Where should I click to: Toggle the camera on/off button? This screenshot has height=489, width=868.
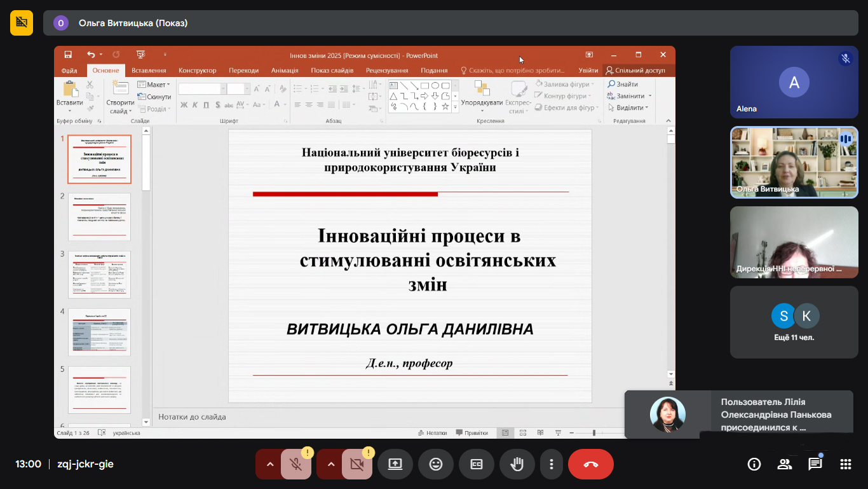(x=356, y=464)
